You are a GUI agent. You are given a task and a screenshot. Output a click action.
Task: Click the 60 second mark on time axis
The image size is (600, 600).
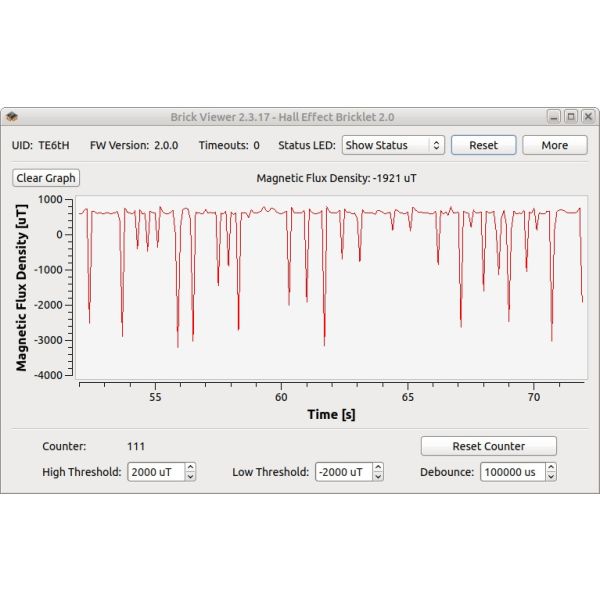click(281, 397)
